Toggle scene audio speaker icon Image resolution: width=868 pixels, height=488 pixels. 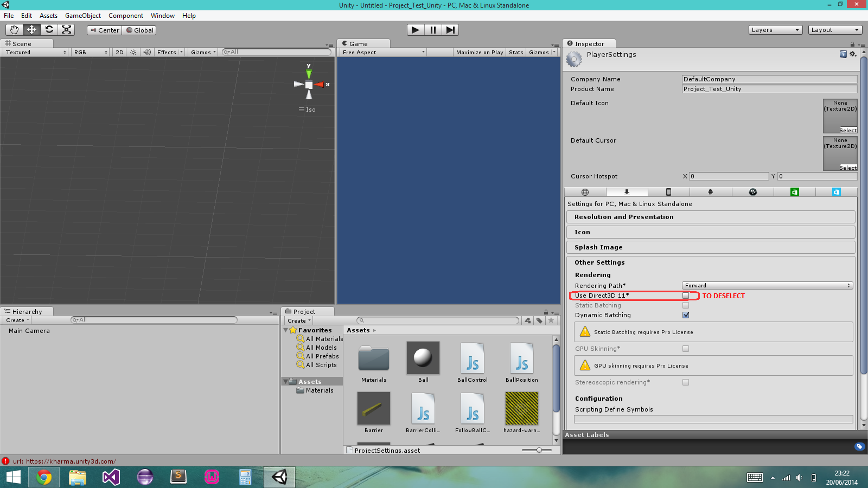[x=147, y=52]
